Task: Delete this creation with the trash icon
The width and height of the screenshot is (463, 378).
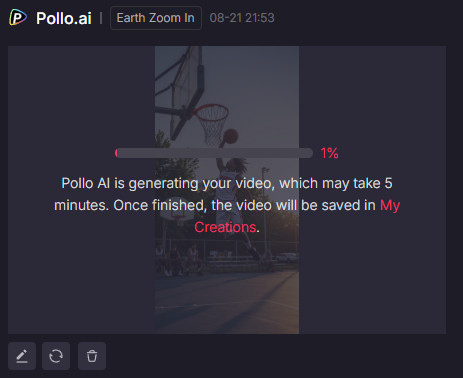Action: (92, 356)
